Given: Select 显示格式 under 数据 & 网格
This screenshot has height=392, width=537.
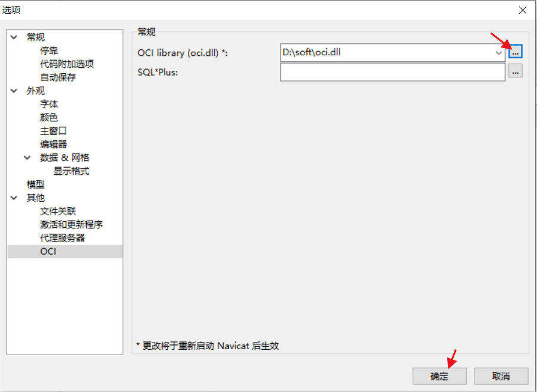Looking at the screenshot, I should click(71, 171).
